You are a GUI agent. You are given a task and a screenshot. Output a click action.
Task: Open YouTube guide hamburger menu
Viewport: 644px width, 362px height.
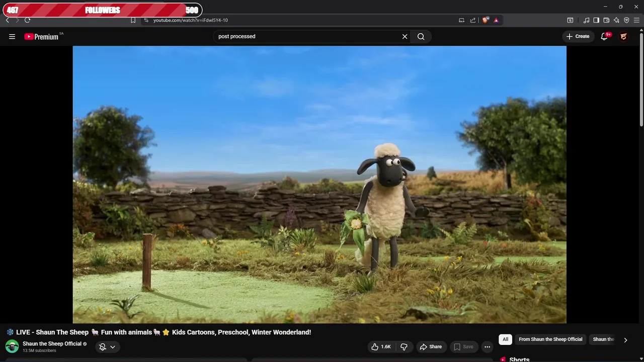[x=12, y=36]
